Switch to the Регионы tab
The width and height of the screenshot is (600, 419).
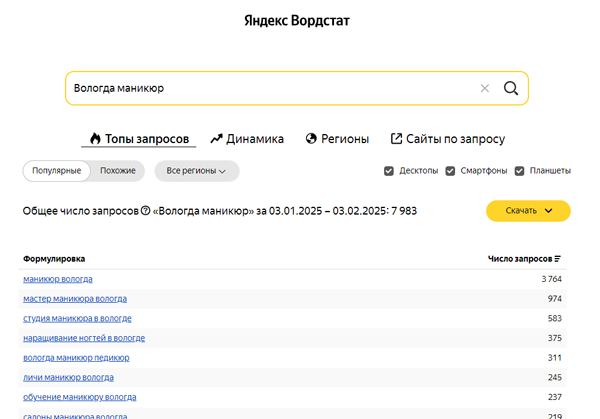pyautogui.click(x=337, y=139)
